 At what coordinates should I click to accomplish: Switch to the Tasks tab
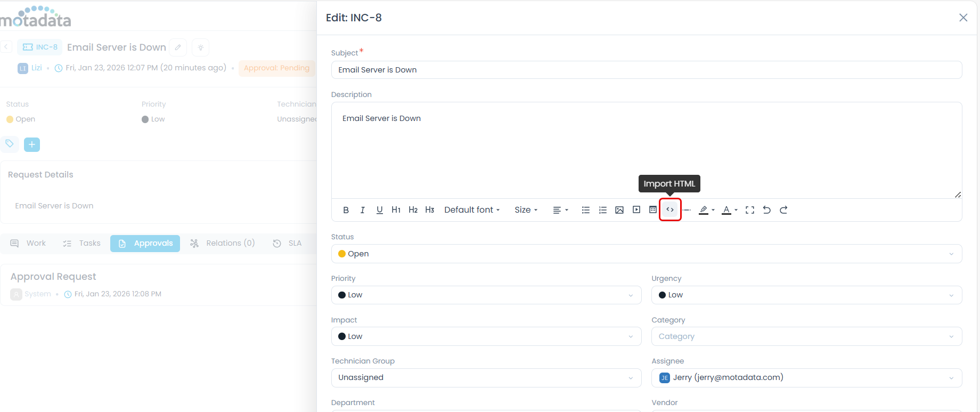click(81, 243)
